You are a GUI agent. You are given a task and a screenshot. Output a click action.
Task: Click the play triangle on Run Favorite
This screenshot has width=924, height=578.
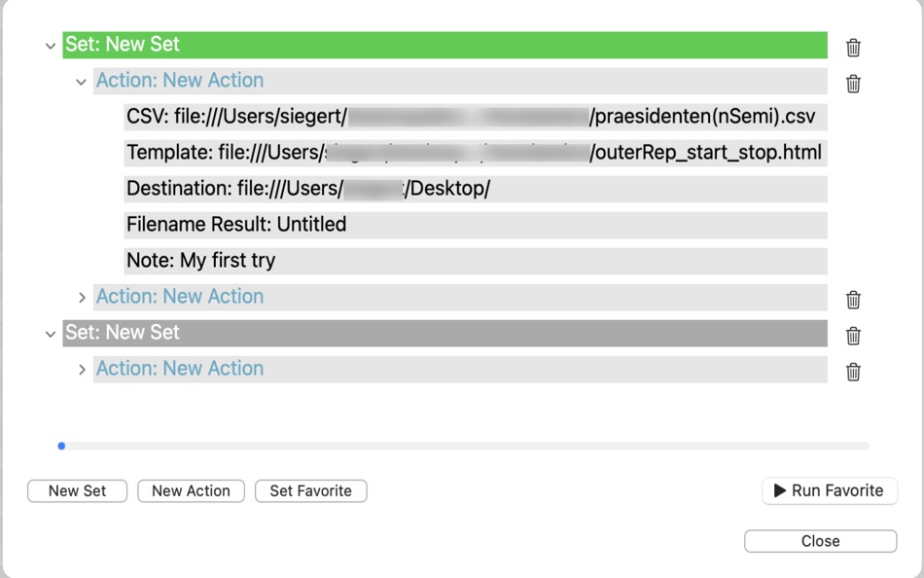coord(778,490)
